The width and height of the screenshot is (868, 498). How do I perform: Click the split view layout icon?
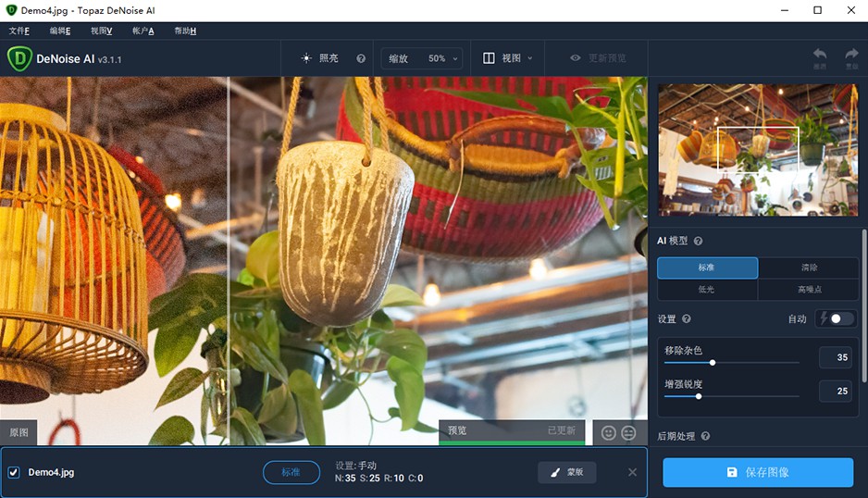coord(489,58)
